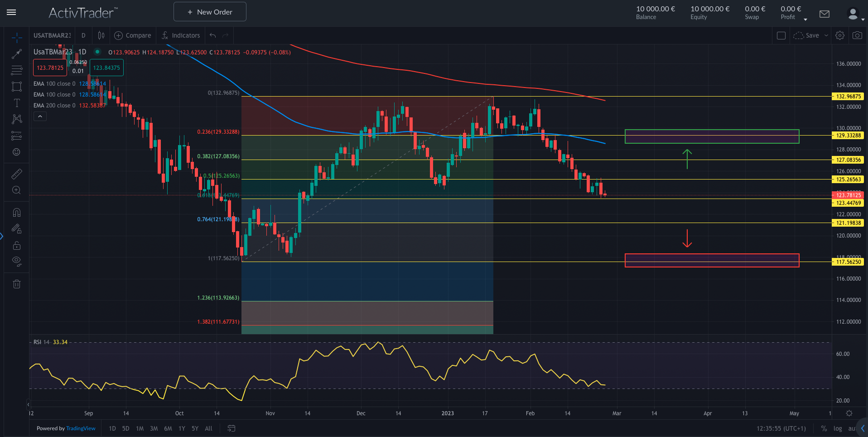Image resolution: width=868 pixels, height=437 pixels.
Task: Select the 1Y time range
Action: (x=182, y=428)
